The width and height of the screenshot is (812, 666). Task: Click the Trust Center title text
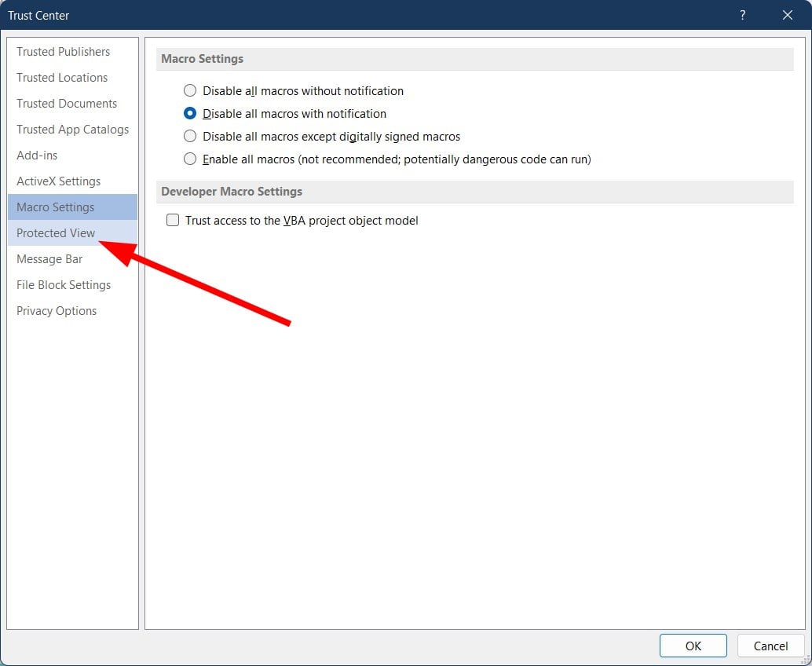(x=38, y=16)
